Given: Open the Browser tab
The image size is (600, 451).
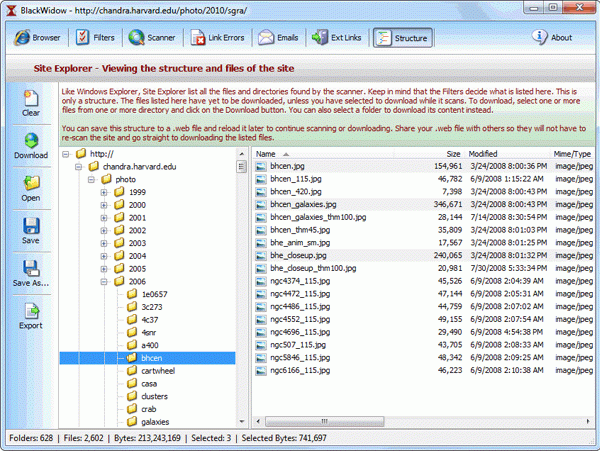Looking at the screenshot, I should [37, 37].
